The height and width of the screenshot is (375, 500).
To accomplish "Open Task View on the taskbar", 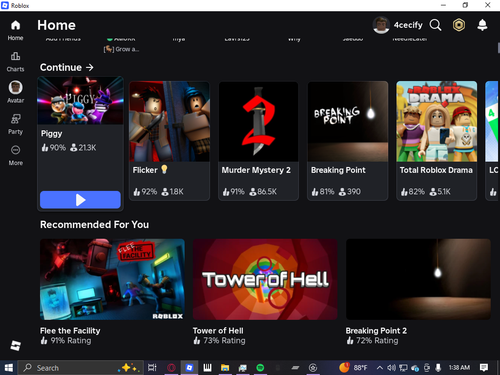I will [152, 368].
